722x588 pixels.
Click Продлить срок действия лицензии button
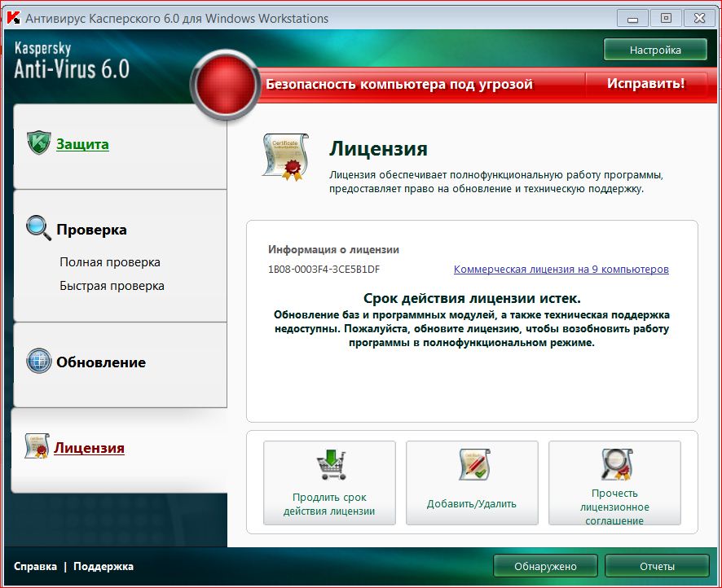click(329, 483)
